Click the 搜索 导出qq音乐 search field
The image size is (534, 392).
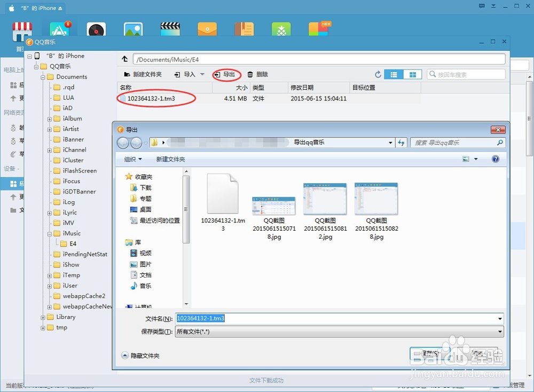tap(458, 143)
